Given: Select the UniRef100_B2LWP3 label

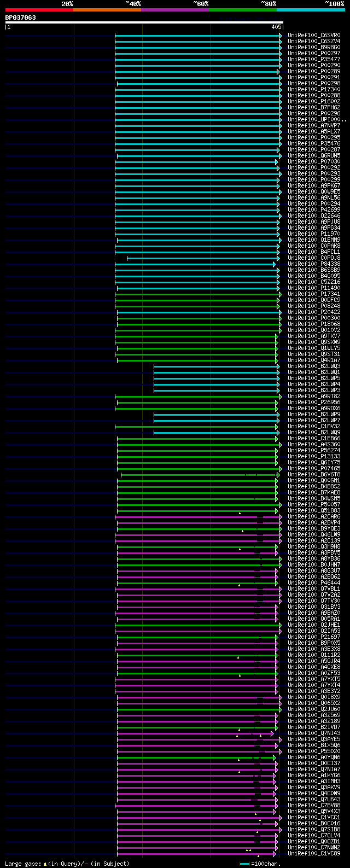Looking at the screenshot, I should pos(314,390).
